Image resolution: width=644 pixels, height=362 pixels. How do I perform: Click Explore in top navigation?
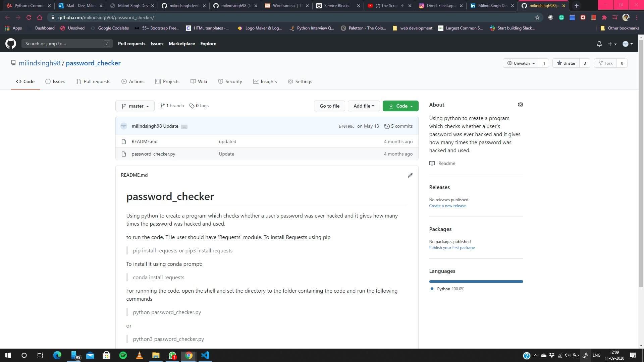click(x=208, y=44)
